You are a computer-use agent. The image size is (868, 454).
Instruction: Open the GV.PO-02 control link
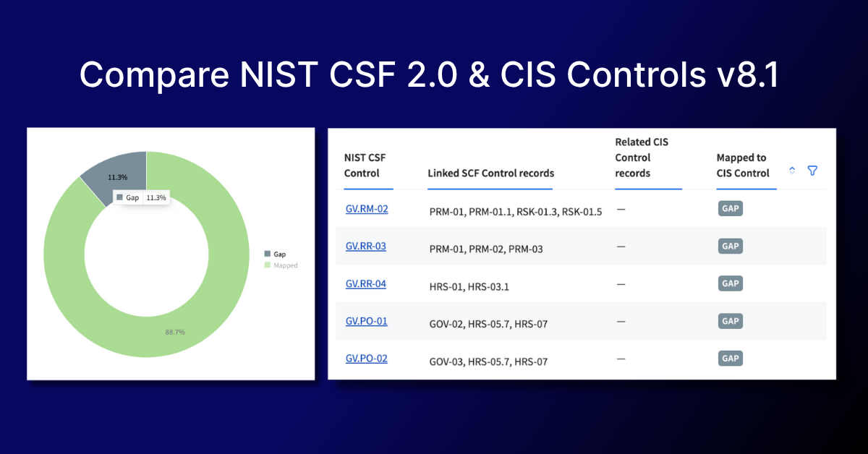point(366,359)
